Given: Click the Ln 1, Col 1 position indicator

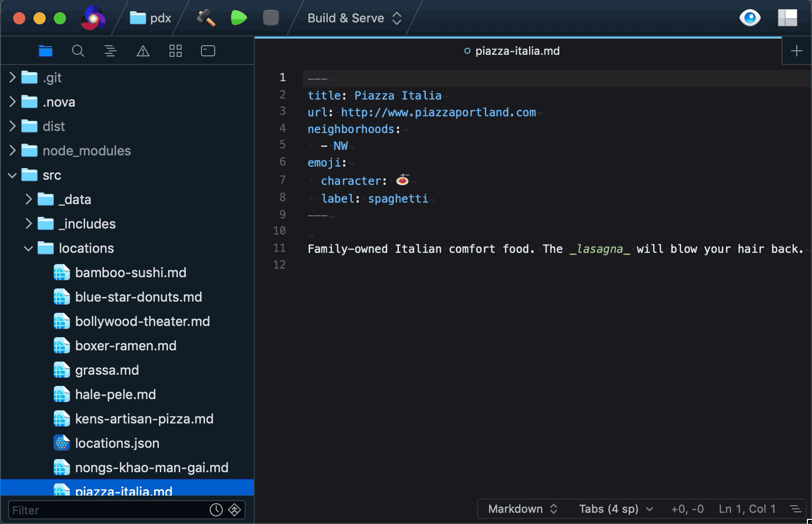Looking at the screenshot, I should [x=747, y=509].
